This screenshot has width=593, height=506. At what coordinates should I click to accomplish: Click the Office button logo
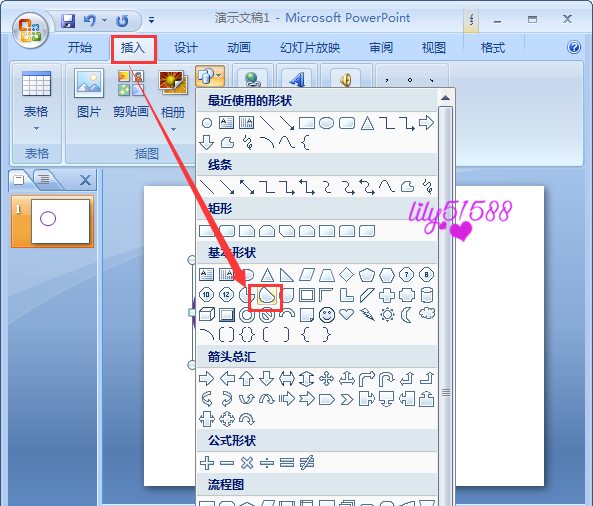(30, 30)
